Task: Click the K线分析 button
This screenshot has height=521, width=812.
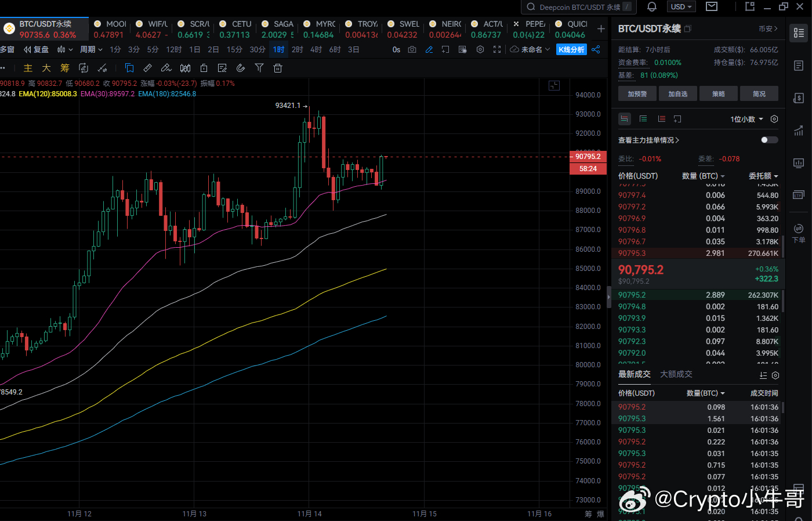Action: pos(572,50)
